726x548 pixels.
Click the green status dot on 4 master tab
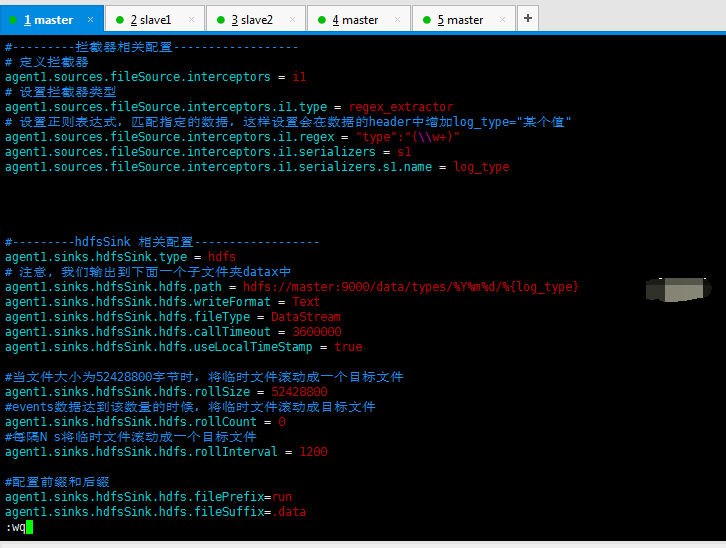point(322,19)
